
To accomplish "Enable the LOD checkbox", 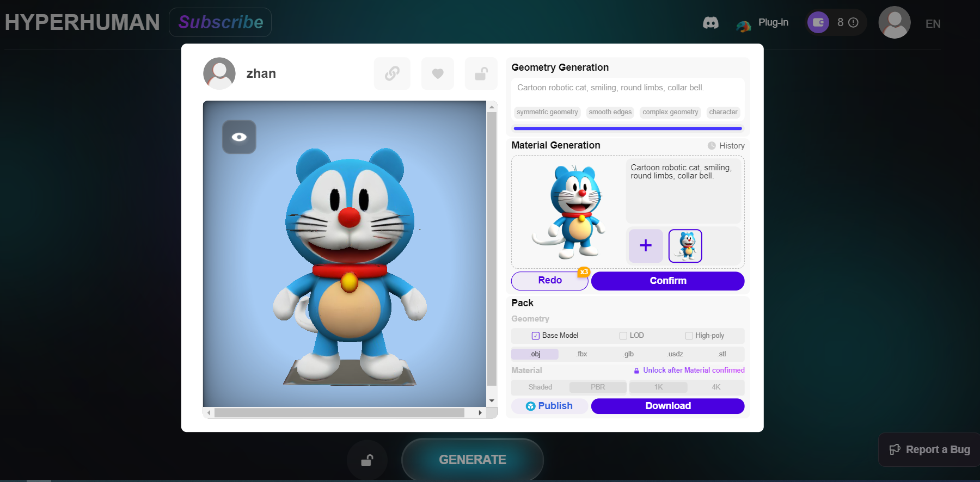I will tap(623, 336).
